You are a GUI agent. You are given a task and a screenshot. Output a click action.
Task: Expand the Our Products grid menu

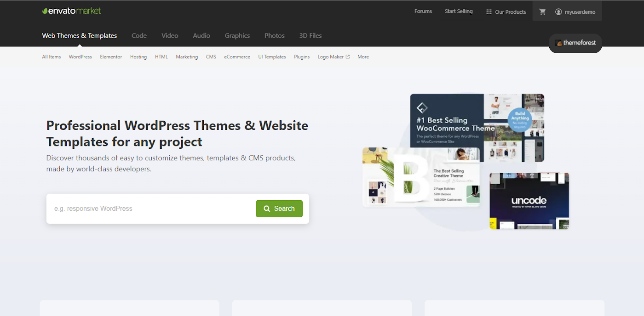506,12
